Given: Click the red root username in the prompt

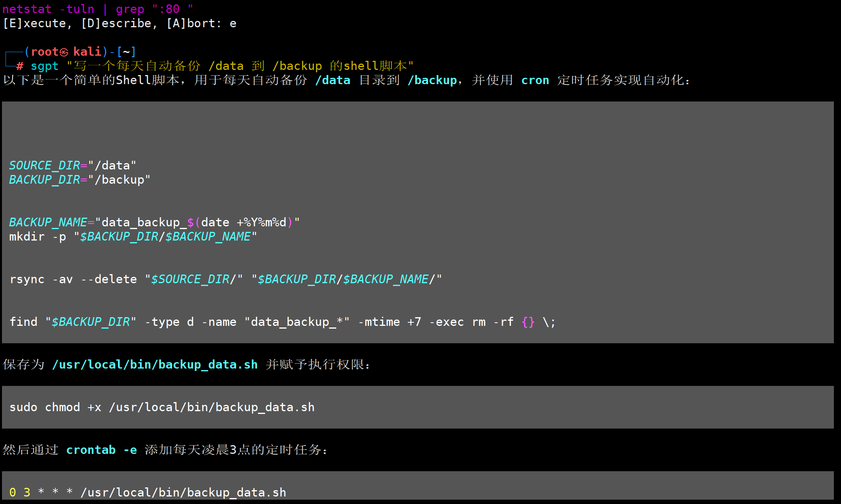Looking at the screenshot, I should tap(44, 52).
